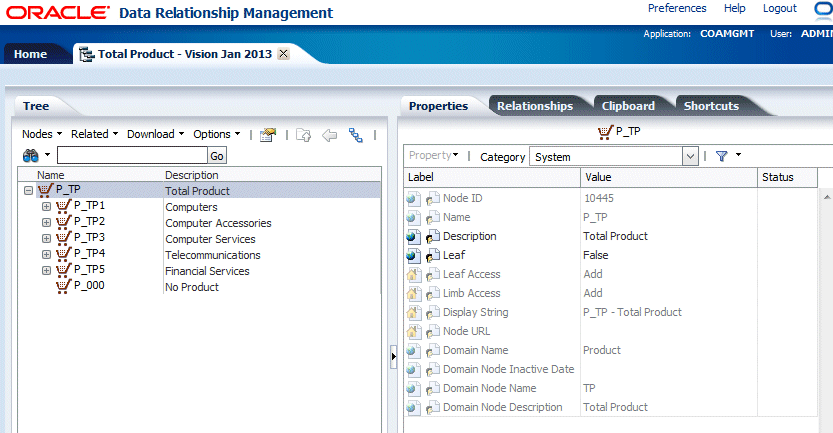Select the Properties tab
Viewport: 833px width, 433px height.
(438, 106)
